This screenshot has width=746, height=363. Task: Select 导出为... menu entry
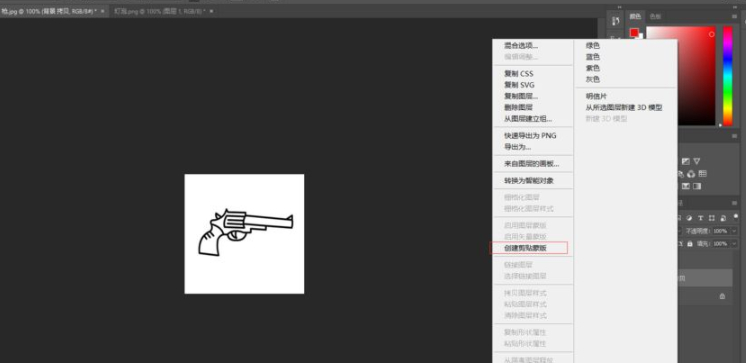point(518,147)
